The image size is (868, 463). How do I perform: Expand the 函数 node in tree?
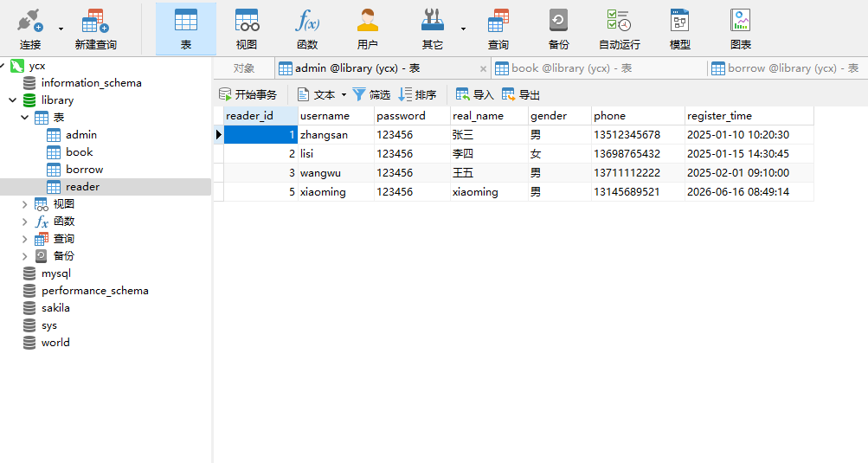[x=24, y=222]
